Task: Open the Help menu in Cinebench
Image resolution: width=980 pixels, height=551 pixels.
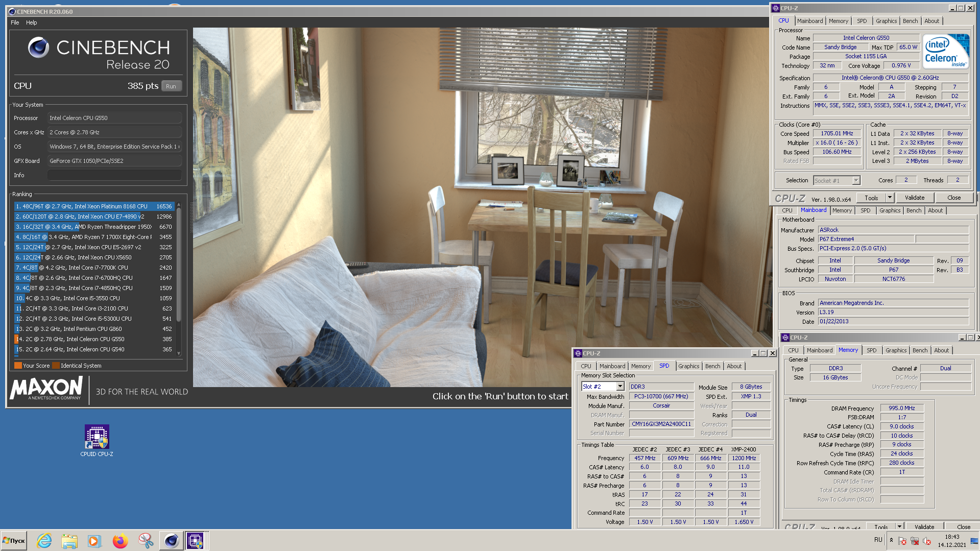Action: [32, 22]
